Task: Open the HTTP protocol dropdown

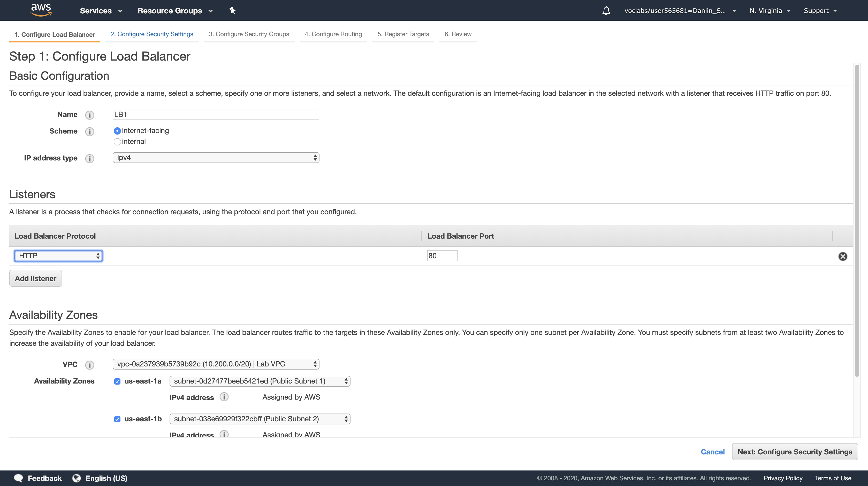Action: (58, 256)
